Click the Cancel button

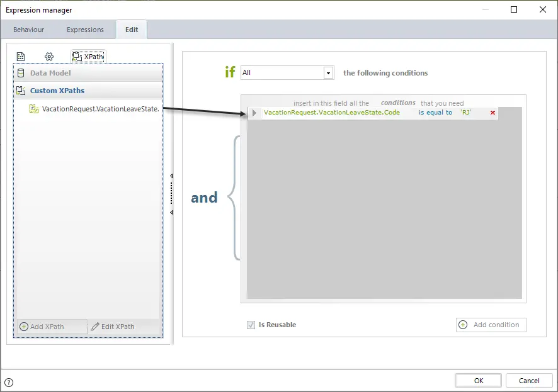click(529, 381)
